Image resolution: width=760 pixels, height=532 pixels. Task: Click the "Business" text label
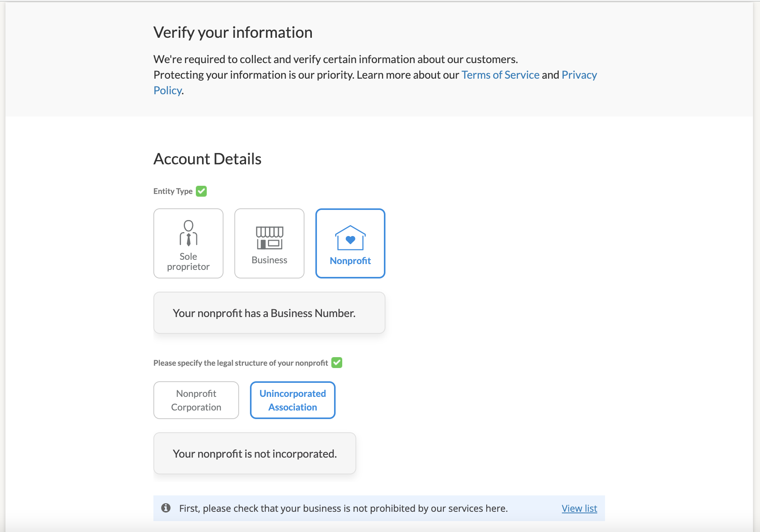269,260
